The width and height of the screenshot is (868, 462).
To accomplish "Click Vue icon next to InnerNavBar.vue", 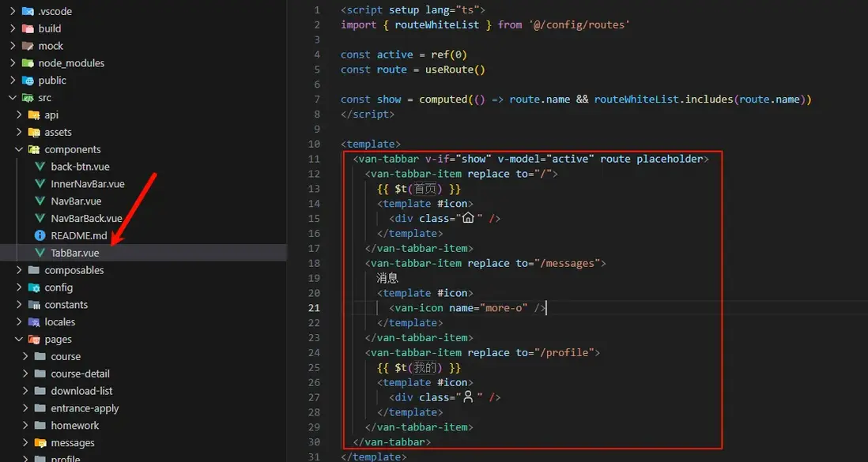I will (x=40, y=184).
